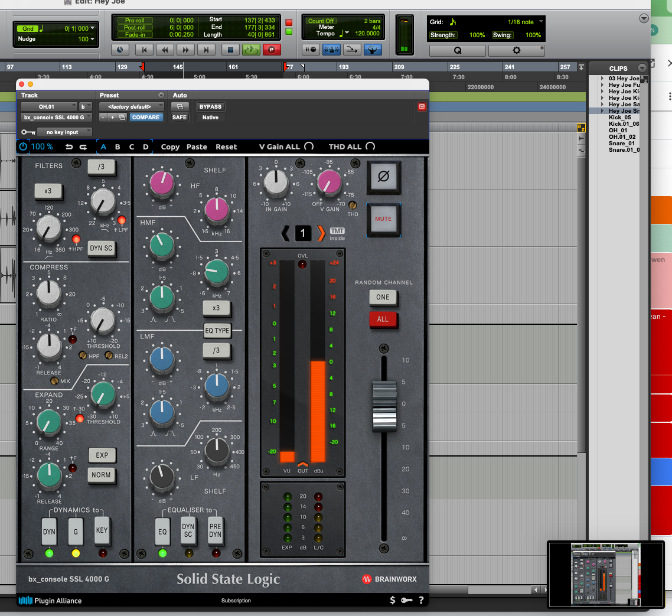
Task: Click the timeline overview thumbnail
Action: pyautogui.click(x=606, y=575)
